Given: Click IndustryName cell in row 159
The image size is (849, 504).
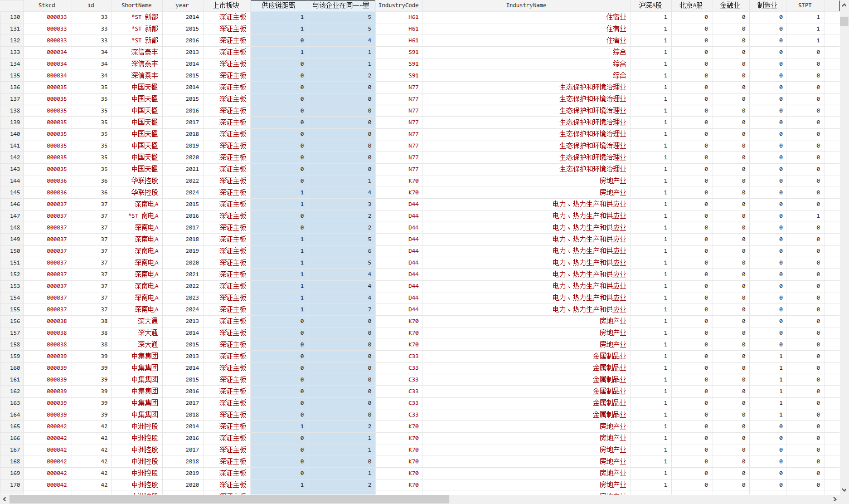Looking at the screenshot, I should pos(609,356).
